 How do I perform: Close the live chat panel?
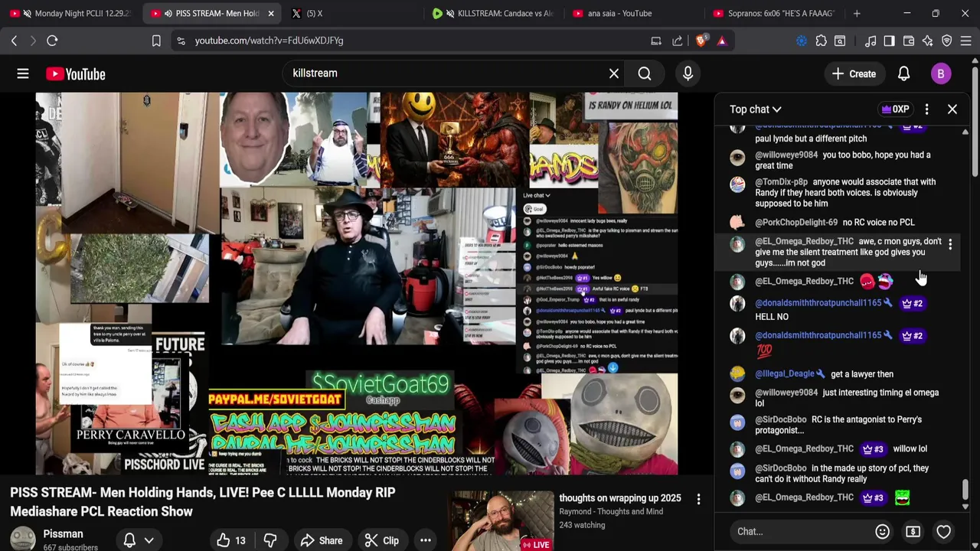(952, 109)
